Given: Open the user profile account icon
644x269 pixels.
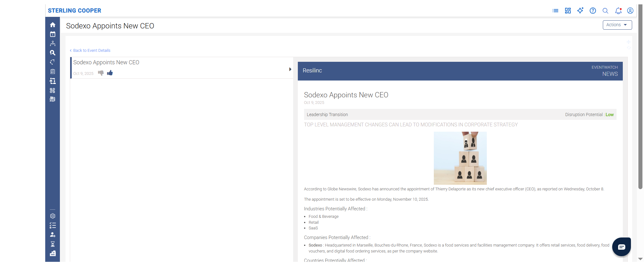Looking at the screenshot, I should point(630,11).
